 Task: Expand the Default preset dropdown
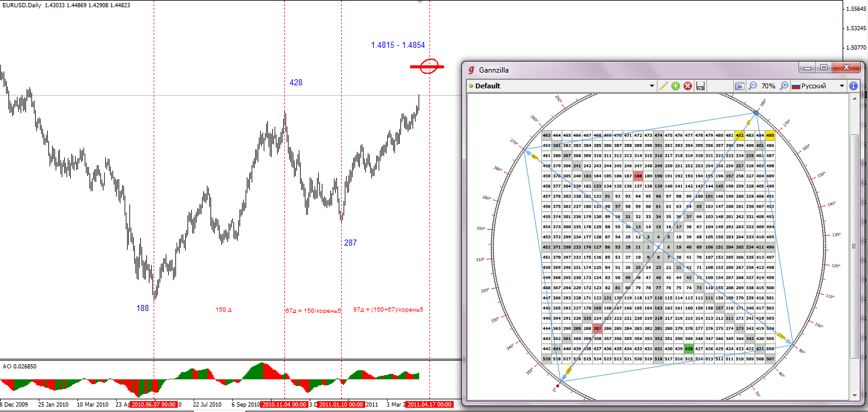pos(652,86)
